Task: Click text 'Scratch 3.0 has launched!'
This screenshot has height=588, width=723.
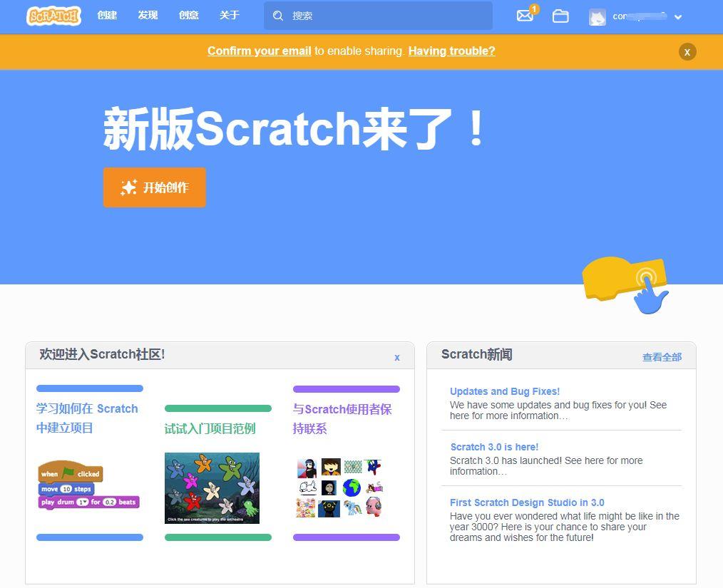Action: coord(506,460)
